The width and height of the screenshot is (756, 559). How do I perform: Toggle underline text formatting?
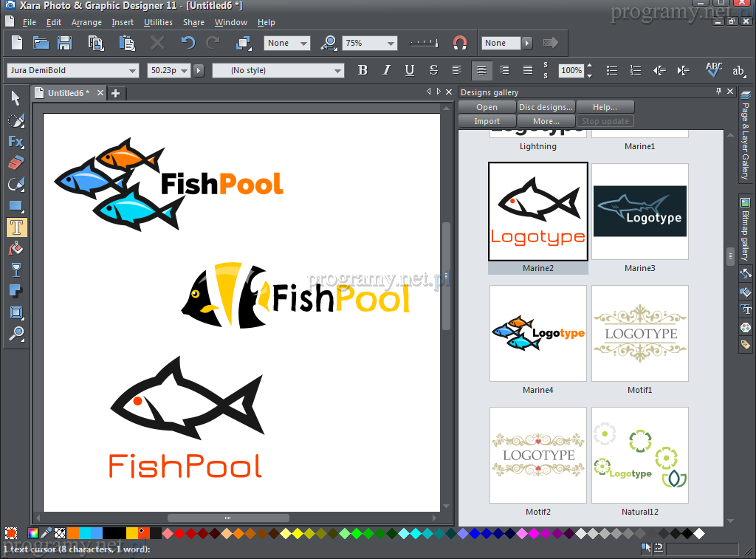point(410,70)
